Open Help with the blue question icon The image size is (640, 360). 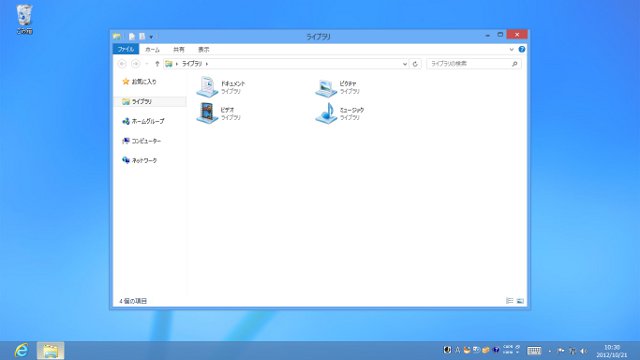pyautogui.click(x=522, y=49)
